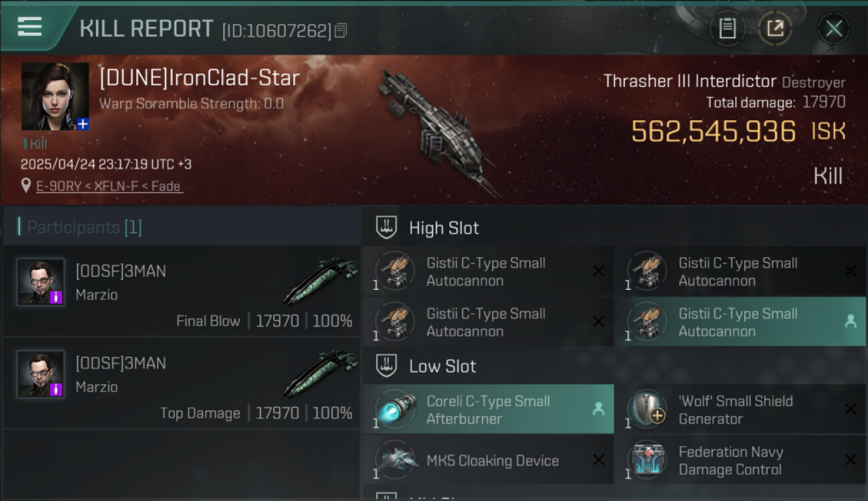Screen dimensions: 868x501
Task: Select highlighted Gistii C-Type Small Autocannon
Action: 740,322
